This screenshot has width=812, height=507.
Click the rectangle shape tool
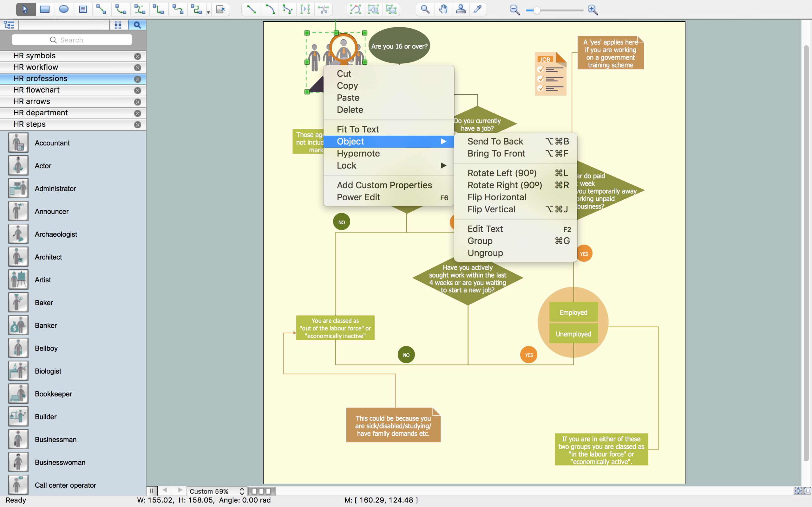(x=43, y=10)
